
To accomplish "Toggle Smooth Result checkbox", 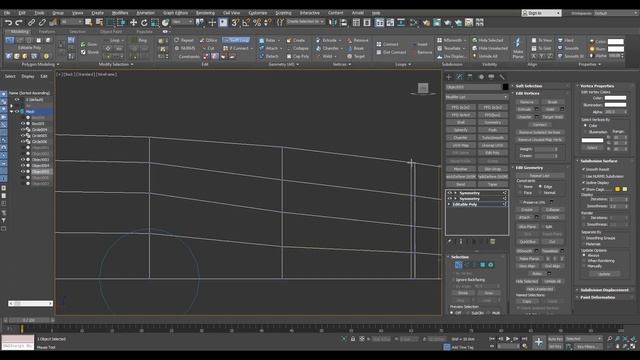I will [x=584, y=169].
